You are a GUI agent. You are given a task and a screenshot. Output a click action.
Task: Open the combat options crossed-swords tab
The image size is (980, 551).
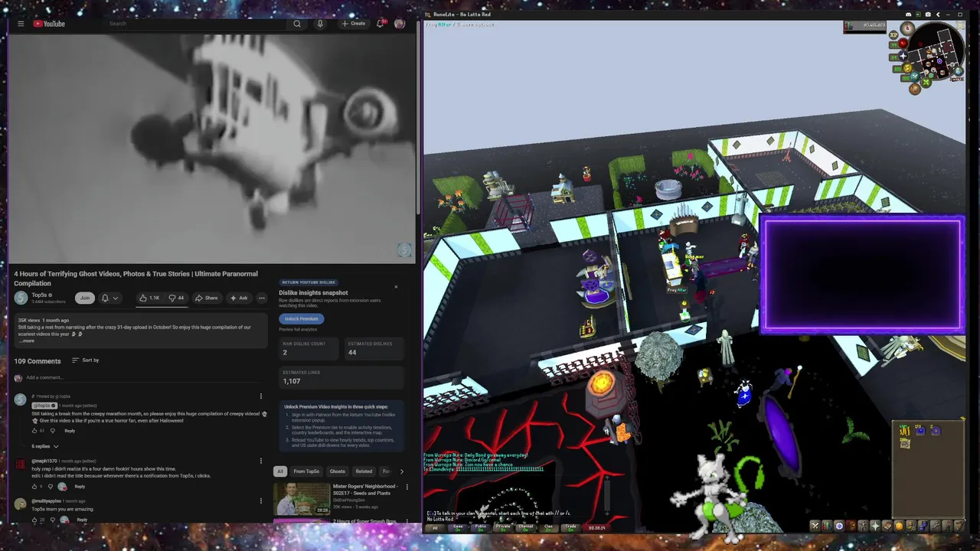815,527
